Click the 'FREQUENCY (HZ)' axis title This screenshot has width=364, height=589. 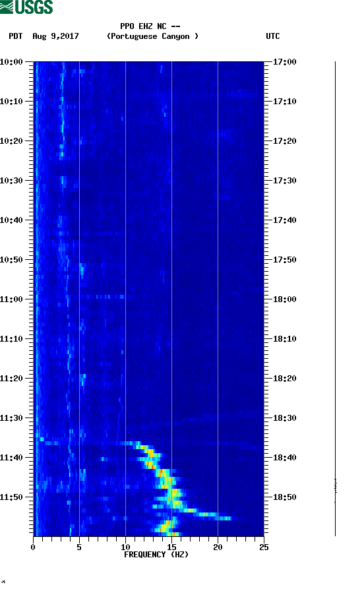pyautogui.click(x=156, y=555)
